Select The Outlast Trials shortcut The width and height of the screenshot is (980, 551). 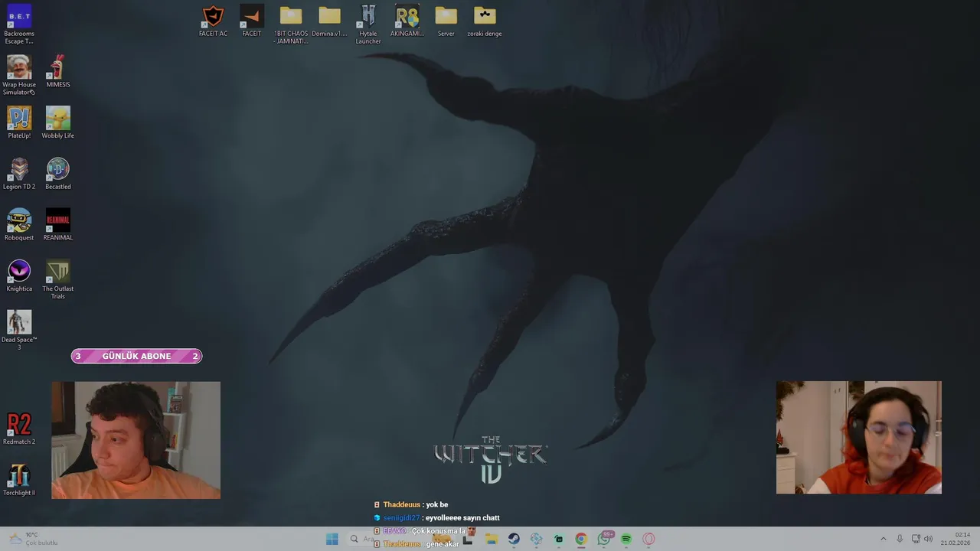[58, 279]
